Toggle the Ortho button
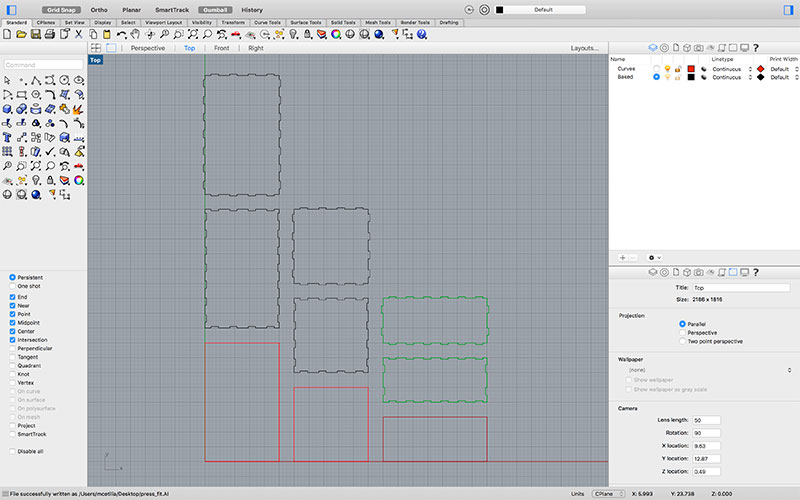This screenshot has width=800, height=500. (99, 10)
